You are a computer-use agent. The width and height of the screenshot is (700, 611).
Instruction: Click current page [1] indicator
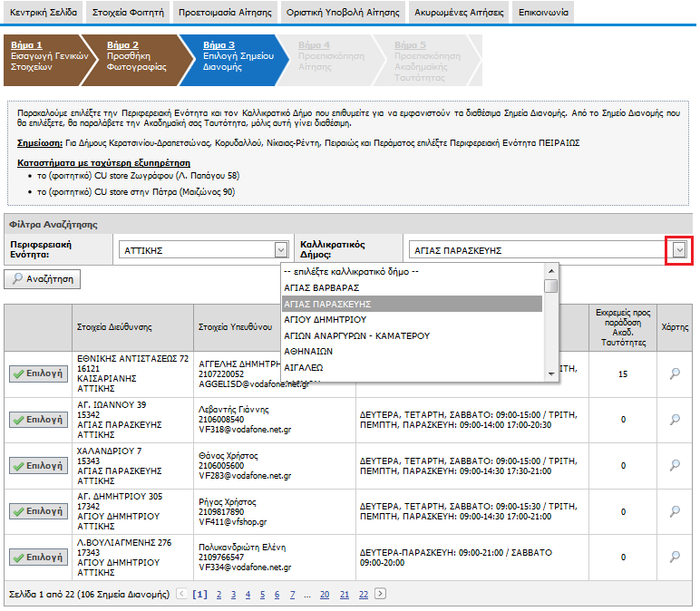point(200,595)
